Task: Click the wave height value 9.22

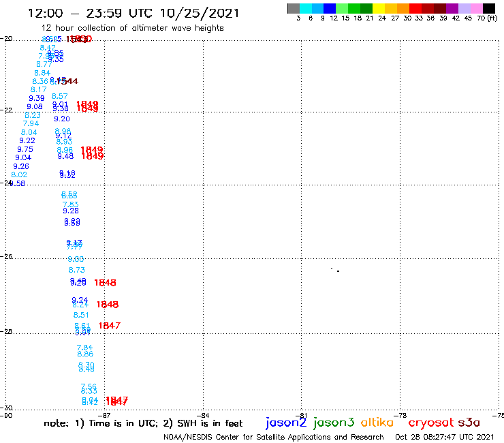Action: coord(27,140)
